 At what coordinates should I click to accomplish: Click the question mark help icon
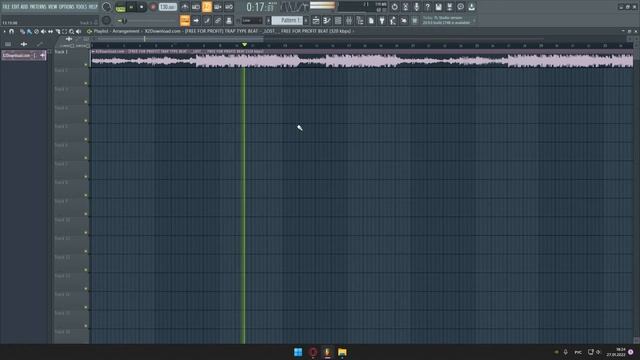427,7
